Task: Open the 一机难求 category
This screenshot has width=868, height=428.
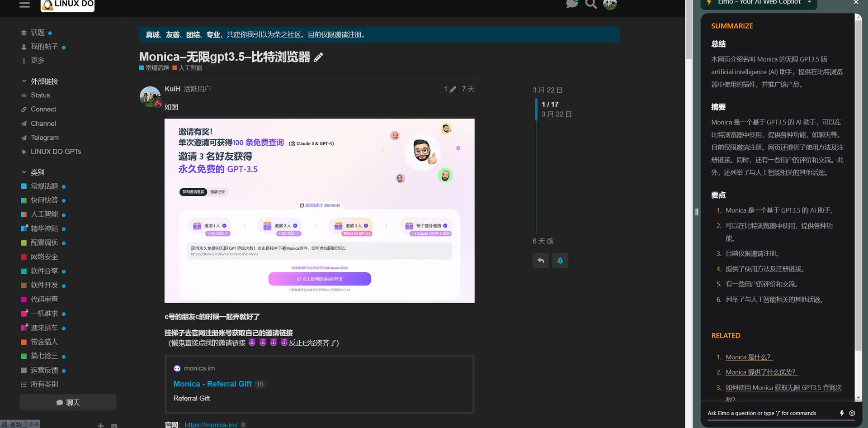Action: point(43,314)
